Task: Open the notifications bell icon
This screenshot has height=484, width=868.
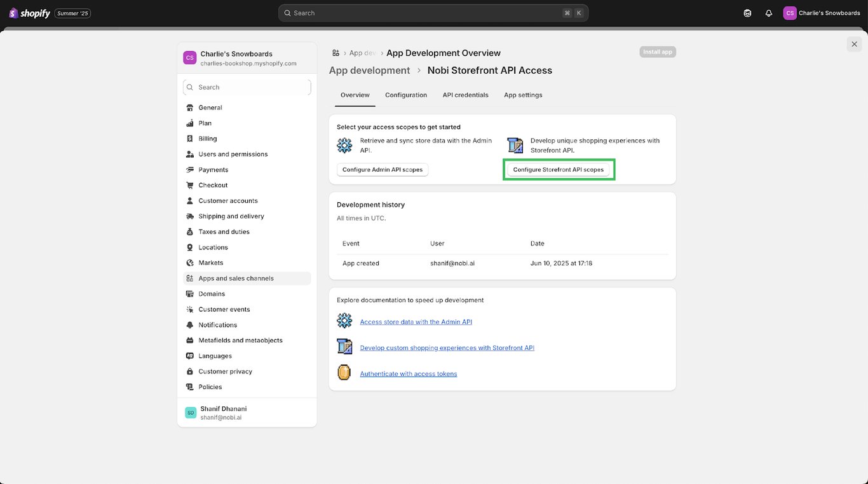Action: pos(769,13)
